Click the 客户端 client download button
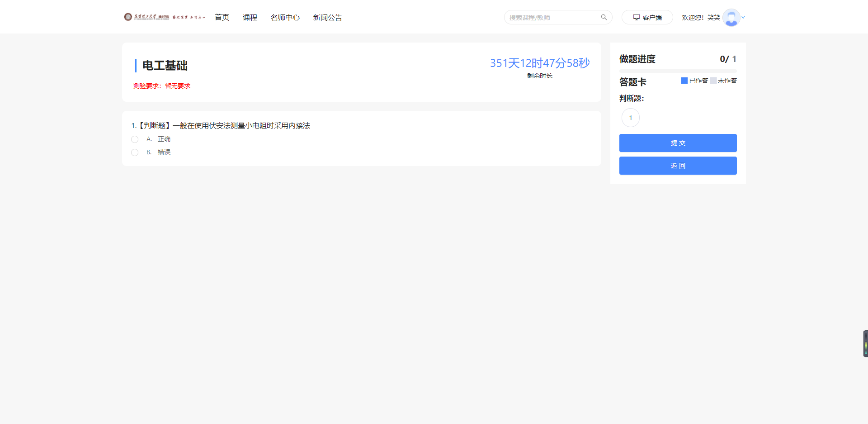 click(x=647, y=17)
